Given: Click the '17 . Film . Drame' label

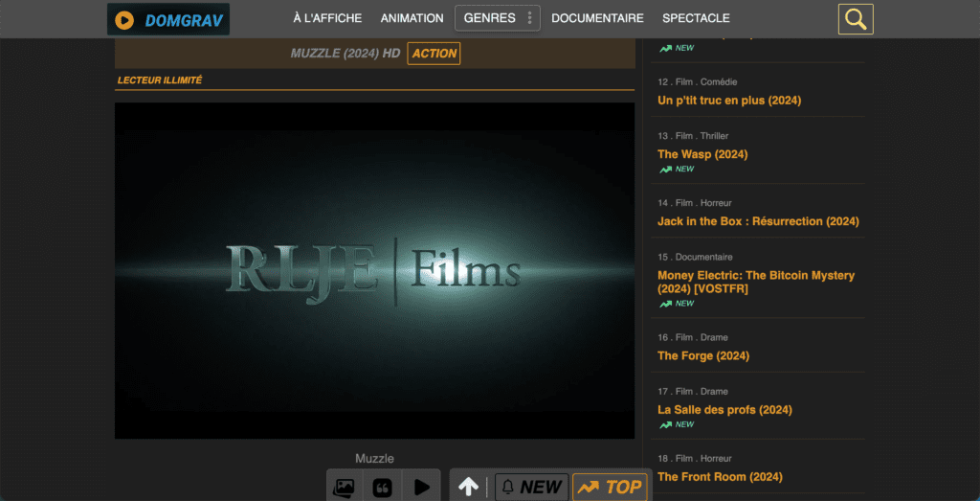Looking at the screenshot, I should tap(693, 392).
